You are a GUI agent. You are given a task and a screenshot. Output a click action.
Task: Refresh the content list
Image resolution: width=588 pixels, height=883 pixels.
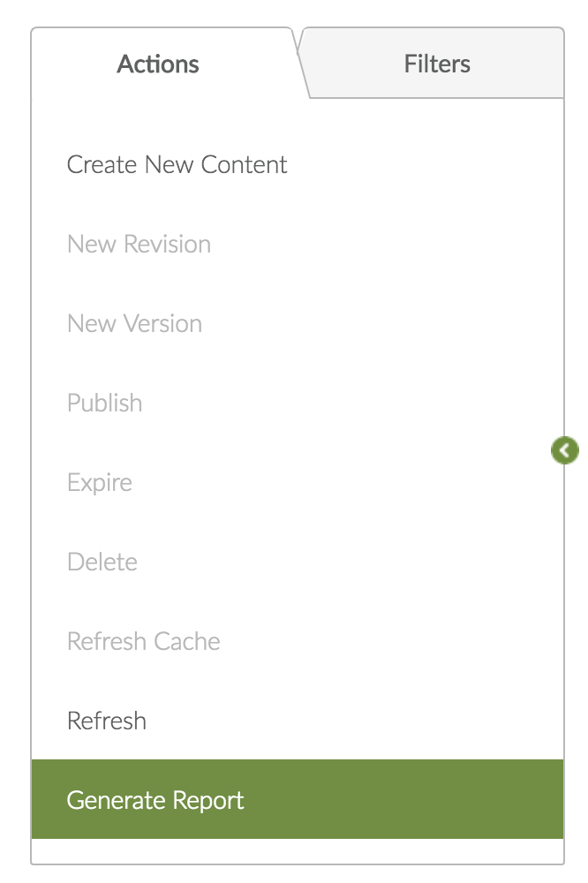tap(107, 721)
